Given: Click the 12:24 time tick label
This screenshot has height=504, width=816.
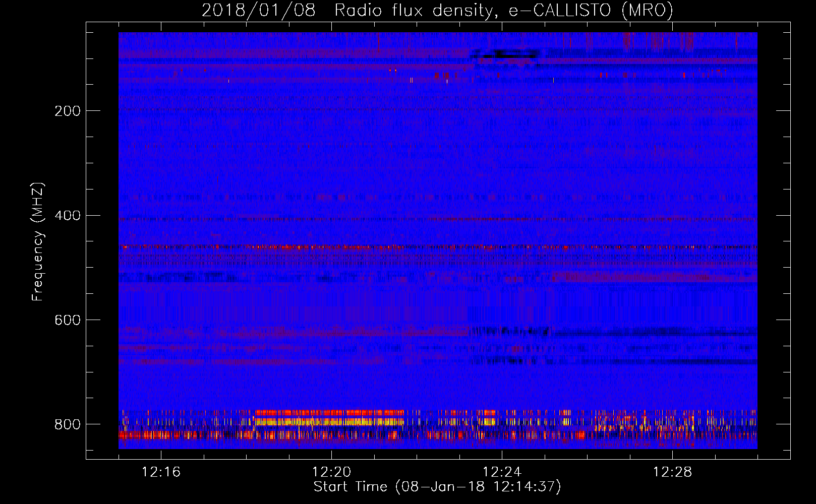Looking at the screenshot, I should pos(502,472).
